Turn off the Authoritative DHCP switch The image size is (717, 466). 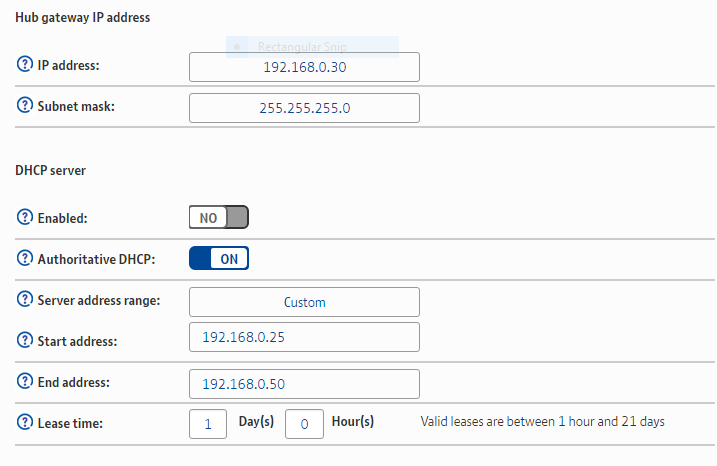(x=218, y=258)
